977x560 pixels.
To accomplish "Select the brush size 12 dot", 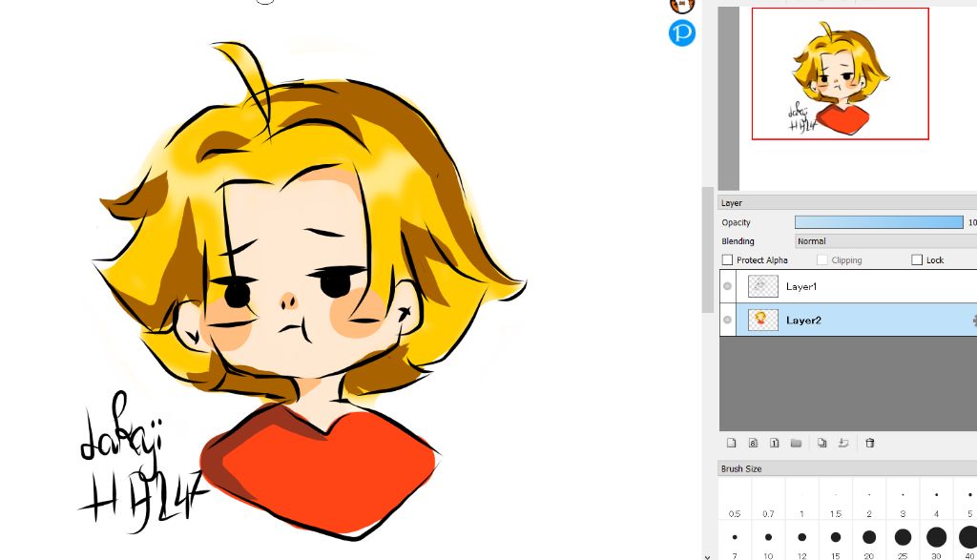I will point(801,537).
